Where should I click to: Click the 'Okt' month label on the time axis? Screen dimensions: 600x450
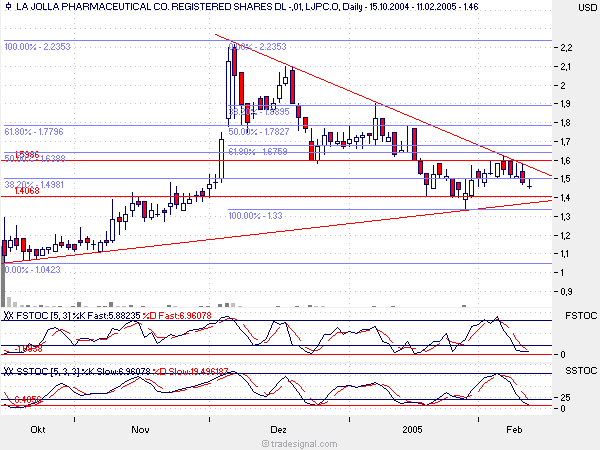[x=38, y=430]
